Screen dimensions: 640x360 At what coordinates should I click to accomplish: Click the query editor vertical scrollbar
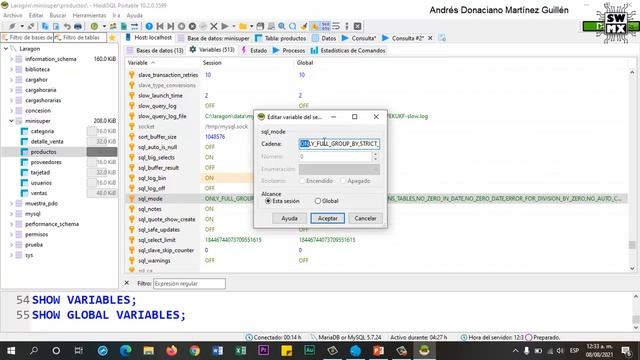click(x=636, y=312)
